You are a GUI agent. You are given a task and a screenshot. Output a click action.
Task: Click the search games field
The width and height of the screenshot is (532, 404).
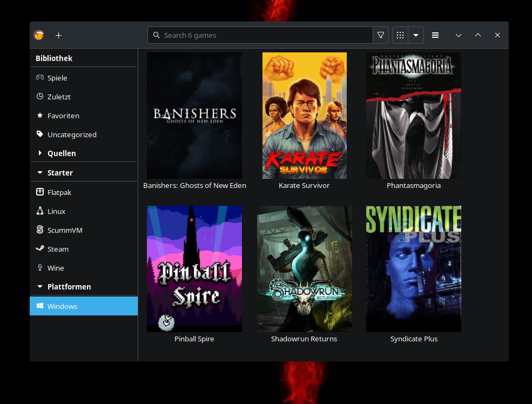point(260,35)
